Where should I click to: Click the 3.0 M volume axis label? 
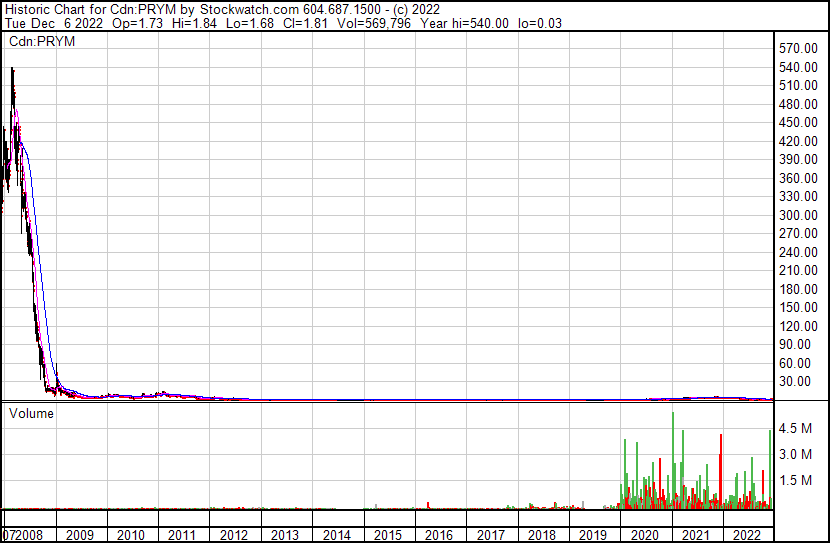796,455
